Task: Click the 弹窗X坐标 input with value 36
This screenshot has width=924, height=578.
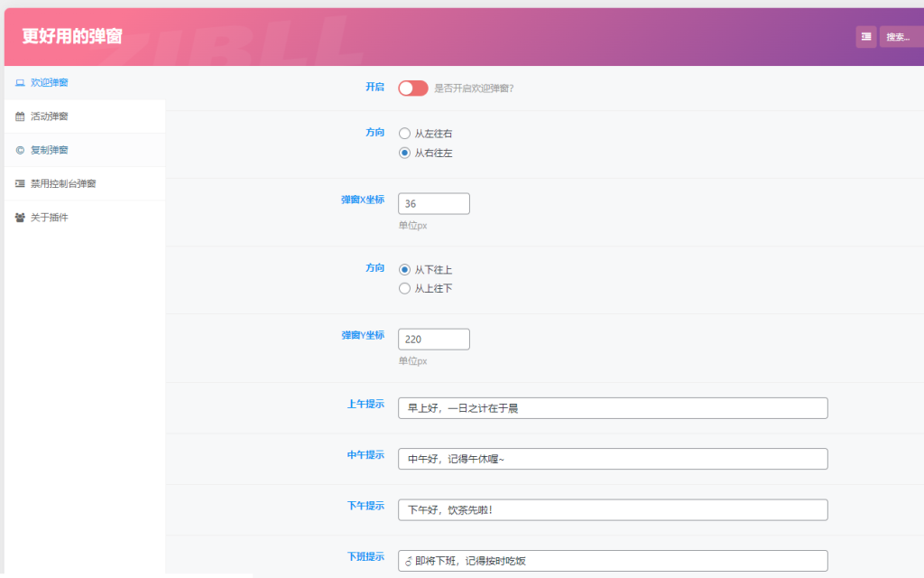Action: click(x=434, y=203)
